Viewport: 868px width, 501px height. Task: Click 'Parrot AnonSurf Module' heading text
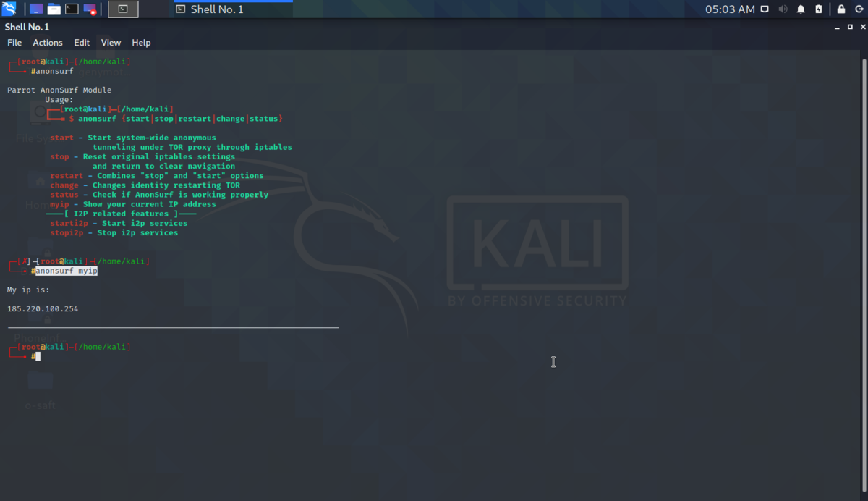click(59, 90)
